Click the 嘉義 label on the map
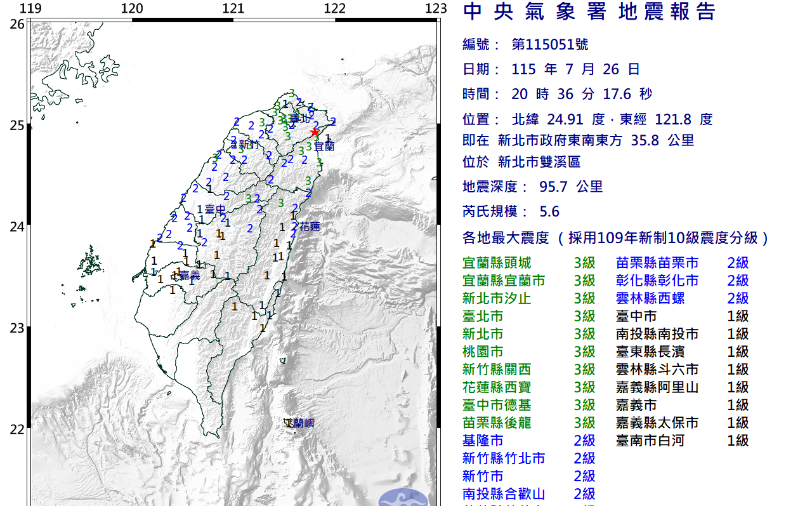This screenshot has height=506, width=812. pyautogui.click(x=190, y=276)
